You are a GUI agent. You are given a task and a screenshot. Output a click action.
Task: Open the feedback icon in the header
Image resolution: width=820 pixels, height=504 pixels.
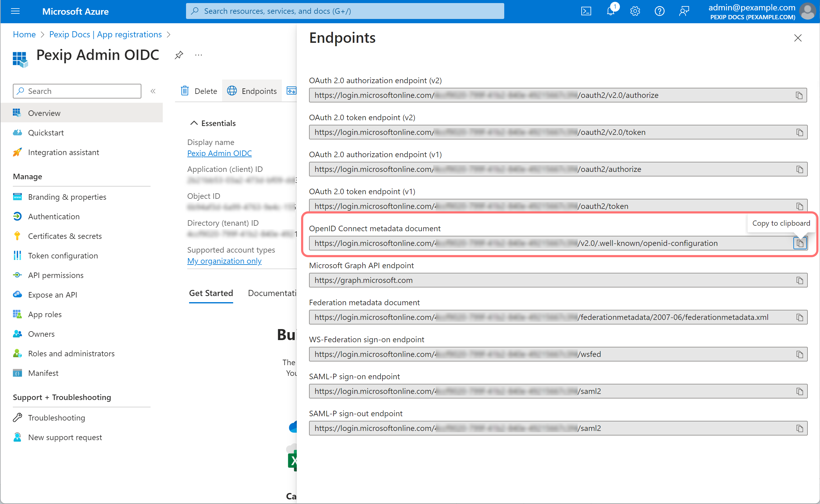click(684, 11)
